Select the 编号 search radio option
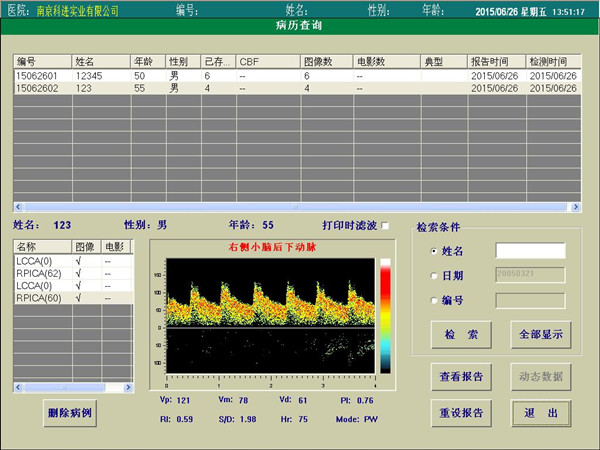Viewport: 600px width, 450px height. (x=433, y=301)
